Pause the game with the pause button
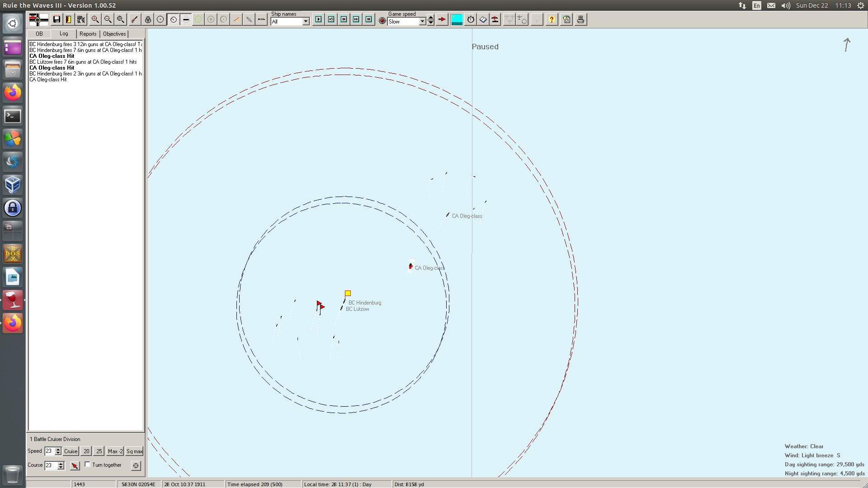This screenshot has height=488, width=868. pyautogui.click(x=369, y=19)
